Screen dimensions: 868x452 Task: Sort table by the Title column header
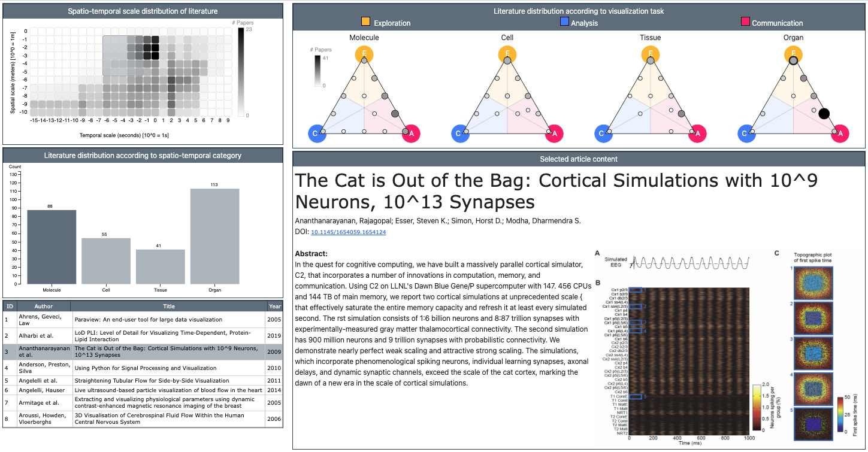point(169,306)
